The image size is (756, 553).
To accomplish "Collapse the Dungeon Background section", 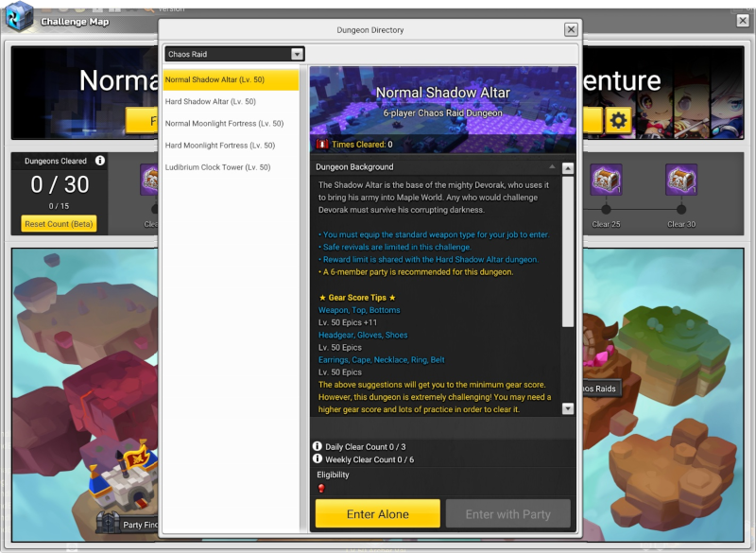I will point(552,166).
